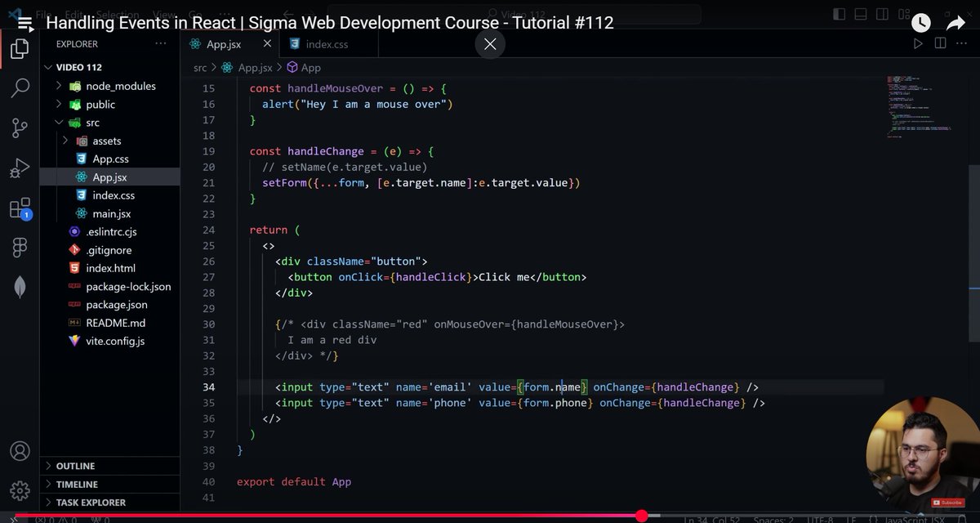The image size is (980, 523).
Task: Open main.jsx in the file tree
Action: click(110, 213)
